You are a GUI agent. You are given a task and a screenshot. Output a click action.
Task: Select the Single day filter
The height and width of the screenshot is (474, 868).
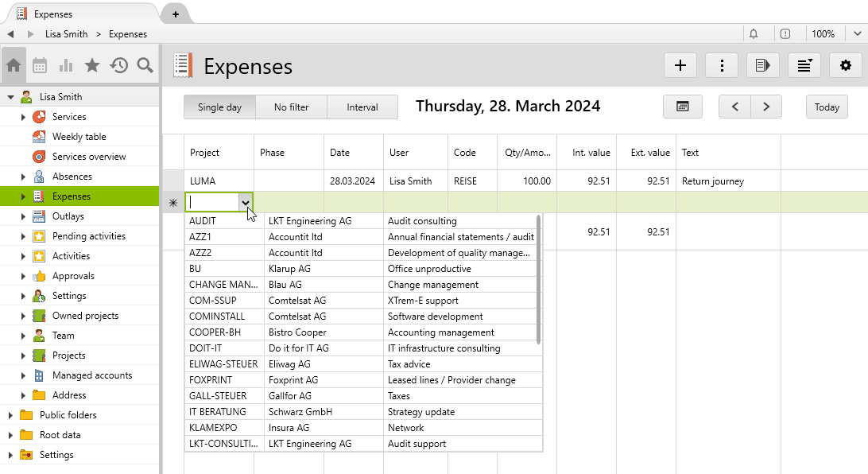(219, 107)
